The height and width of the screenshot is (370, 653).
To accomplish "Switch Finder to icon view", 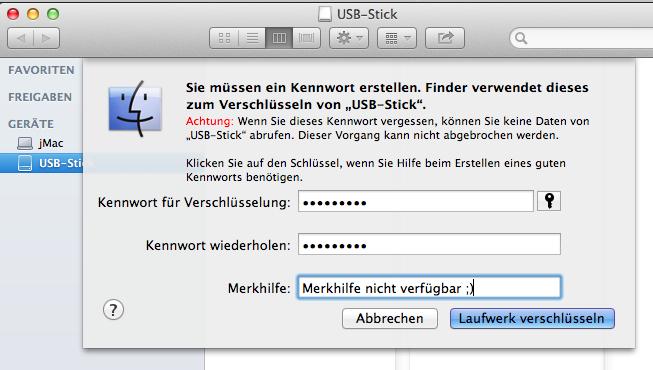I will click(224, 38).
